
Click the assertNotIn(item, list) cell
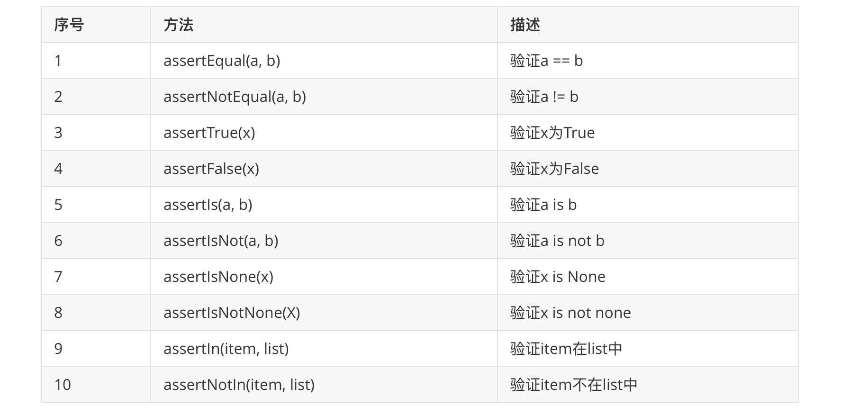click(239, 385)
